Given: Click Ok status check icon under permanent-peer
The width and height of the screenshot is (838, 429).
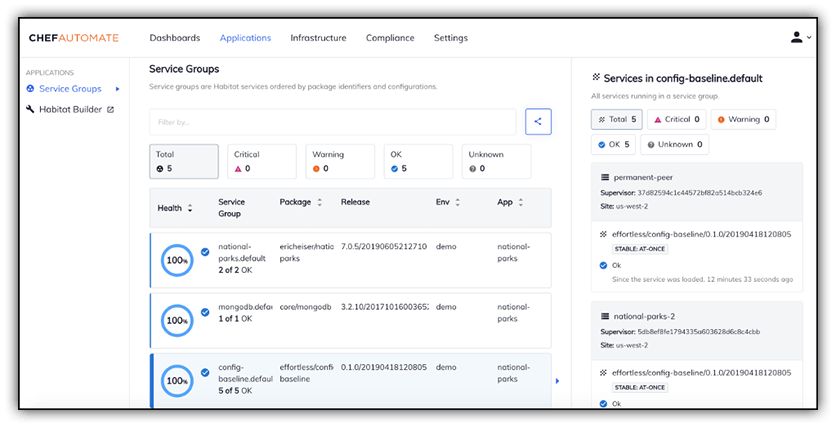Looking at the screenshot, I should tap(603, 265).
